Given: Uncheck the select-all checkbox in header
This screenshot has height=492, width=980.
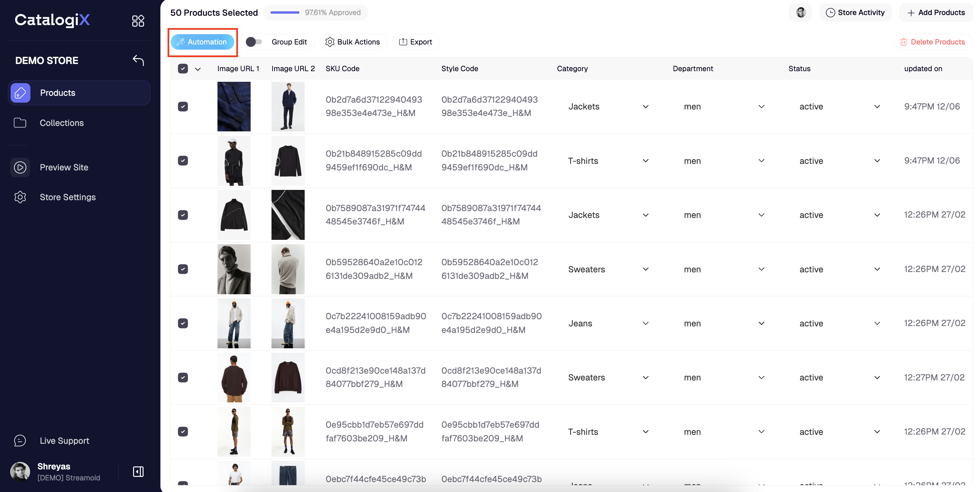Looking at the screenshot, I should 183,68.
